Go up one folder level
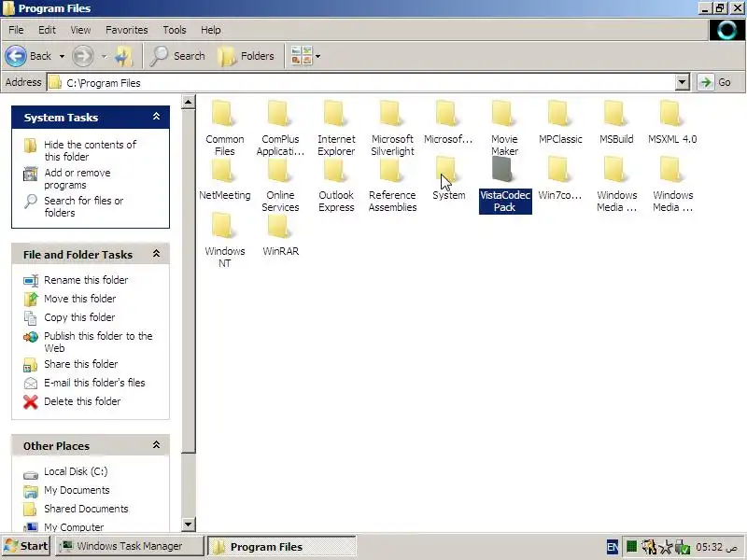This screenshot has height=560, width=747. (x=124, y=56)
